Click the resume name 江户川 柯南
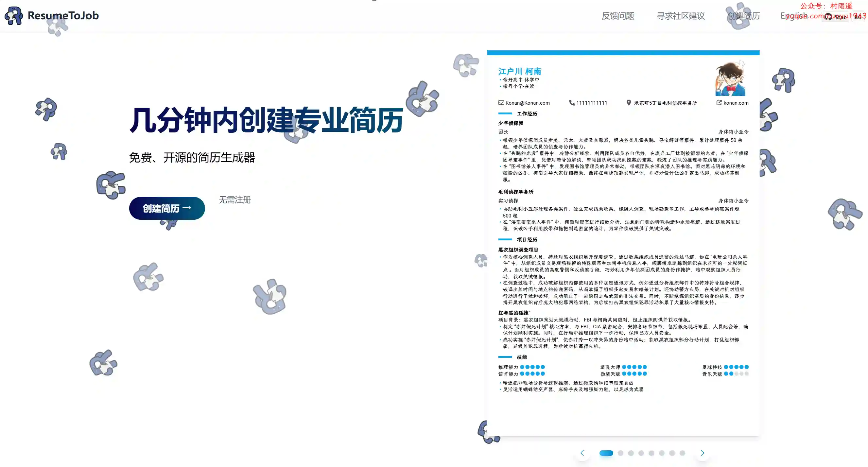 tap(520, 71)
